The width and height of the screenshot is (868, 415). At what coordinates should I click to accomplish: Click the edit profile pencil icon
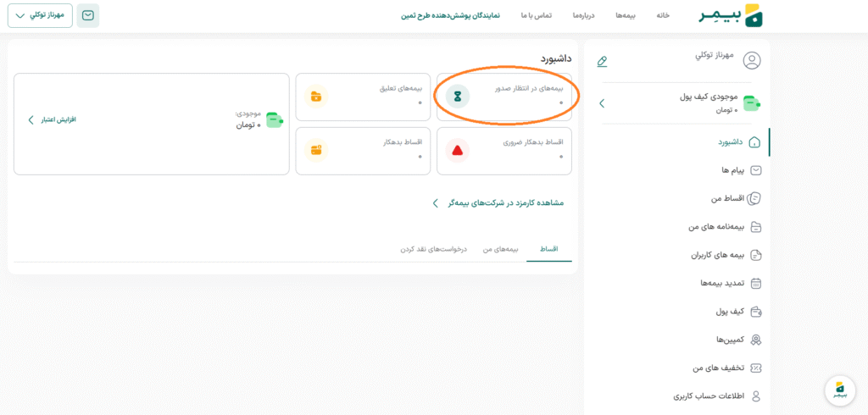[x=602, y=61]
